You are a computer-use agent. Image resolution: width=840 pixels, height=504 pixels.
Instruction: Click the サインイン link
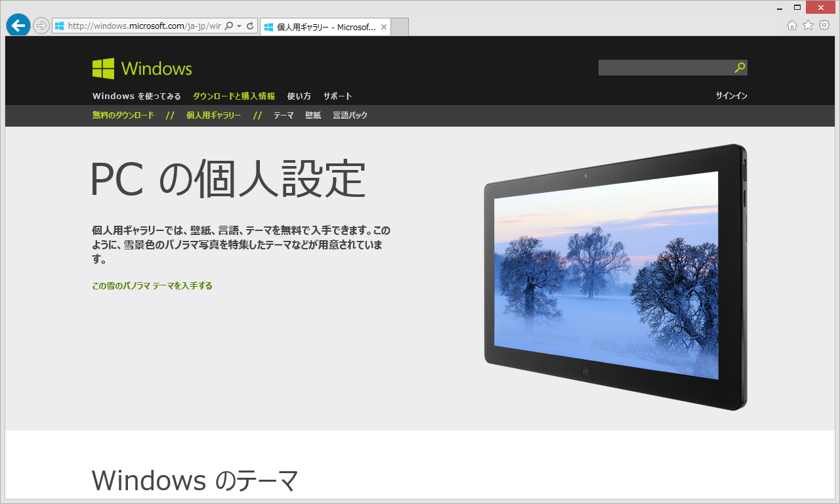click(x=732, y=96)
